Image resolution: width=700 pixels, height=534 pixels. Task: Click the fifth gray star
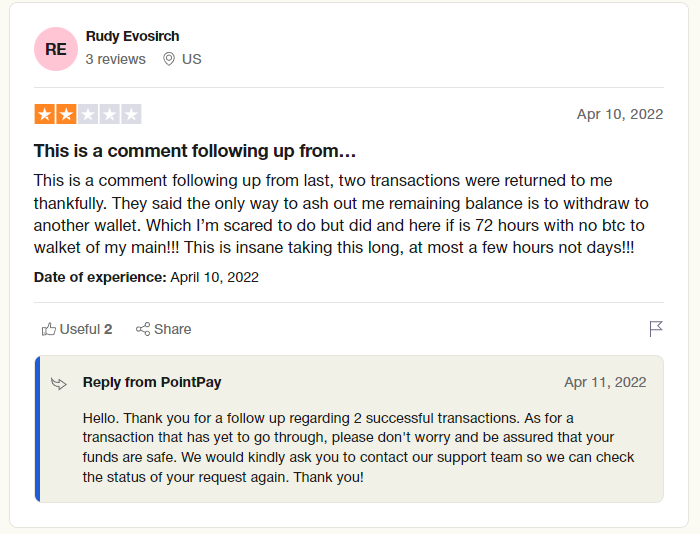pyautogui.click(x=131, y=114)
